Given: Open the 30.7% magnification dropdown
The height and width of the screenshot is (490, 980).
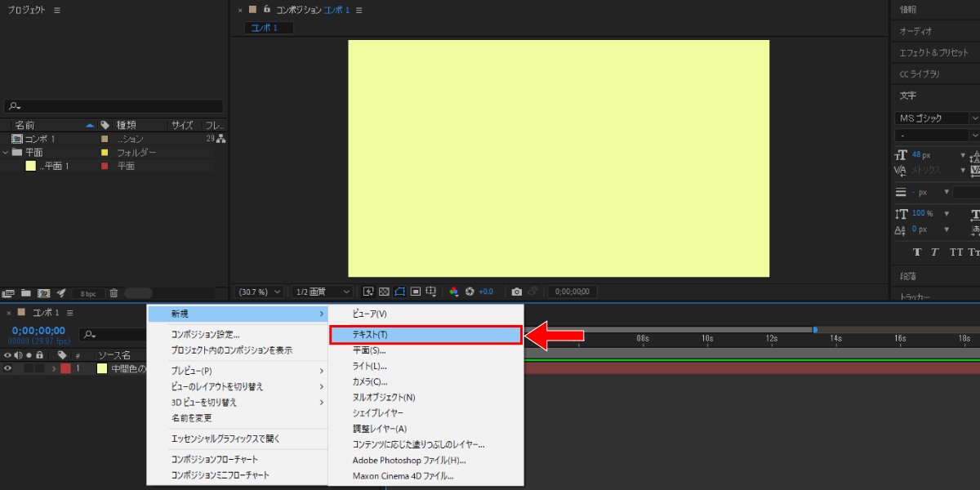Looking at the screenshot, I should pyautogui.click(x=260, y=292).
